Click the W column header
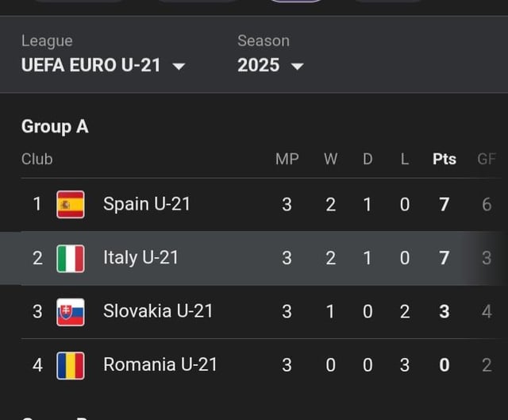Screen dimensions: 508x420 (331, 159)
